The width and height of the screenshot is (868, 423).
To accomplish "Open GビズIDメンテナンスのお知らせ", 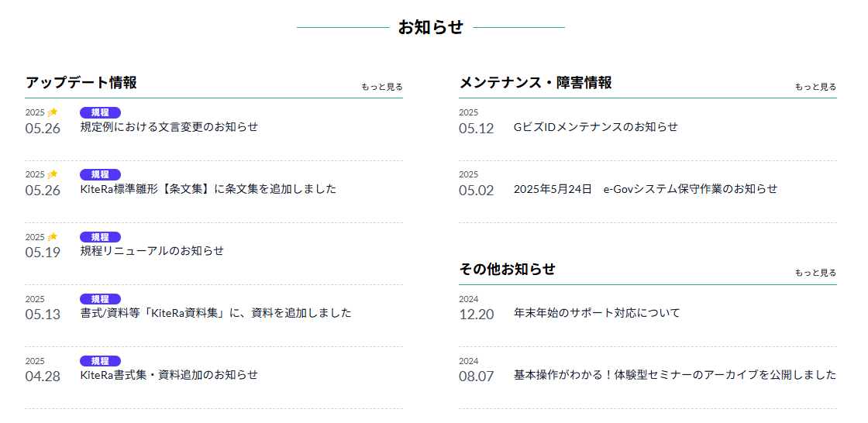I will (596, 127).
